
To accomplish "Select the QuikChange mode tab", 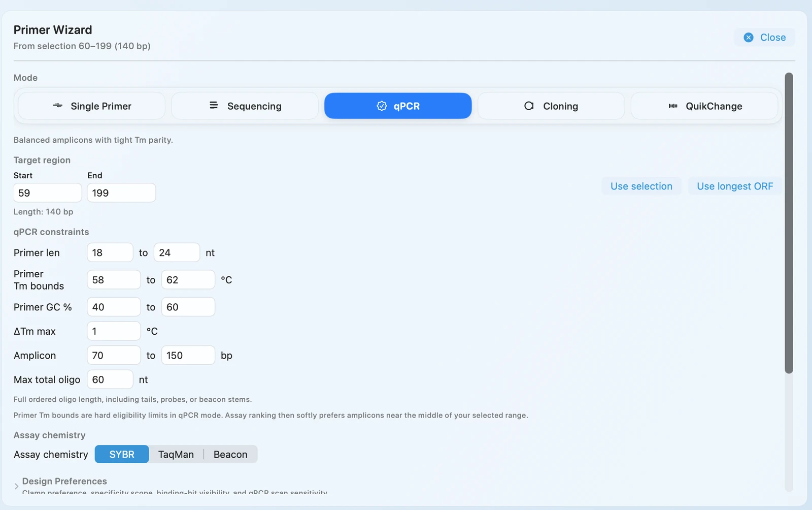I will tap(704, 106).
